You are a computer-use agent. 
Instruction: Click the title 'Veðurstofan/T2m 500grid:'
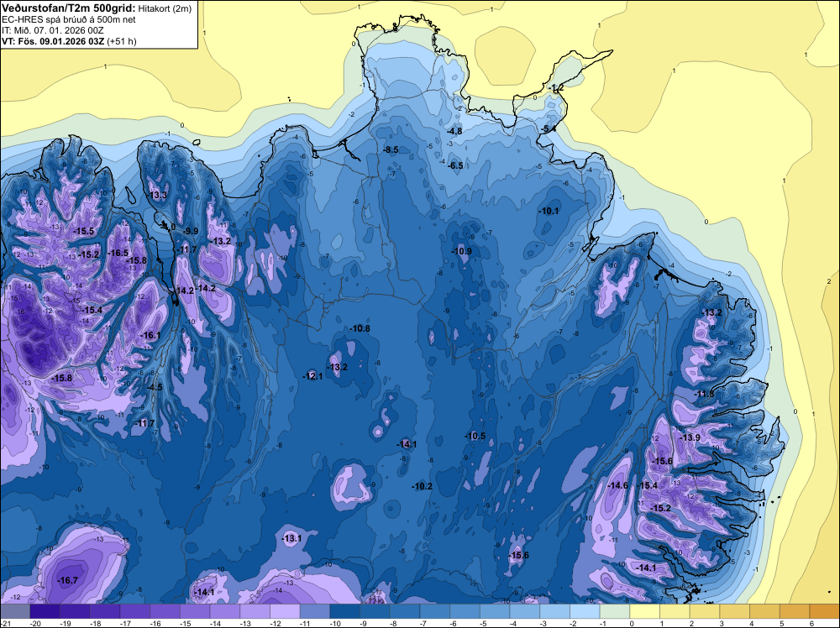click(69, 8)
